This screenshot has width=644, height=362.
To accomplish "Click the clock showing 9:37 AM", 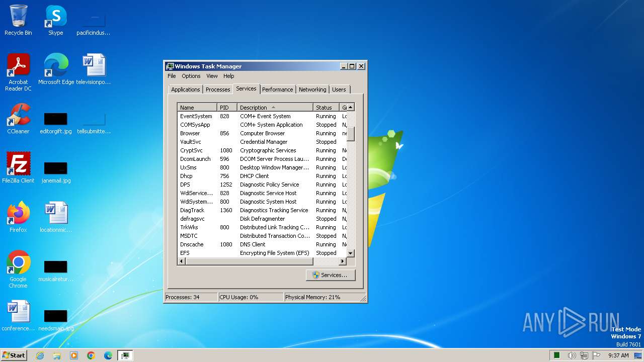I will pos(618,355).
